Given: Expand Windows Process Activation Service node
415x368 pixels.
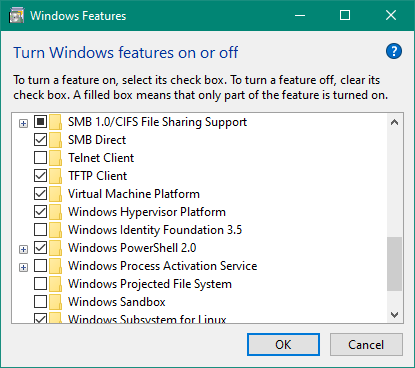Looking at the screenshot, I should 23,268.
